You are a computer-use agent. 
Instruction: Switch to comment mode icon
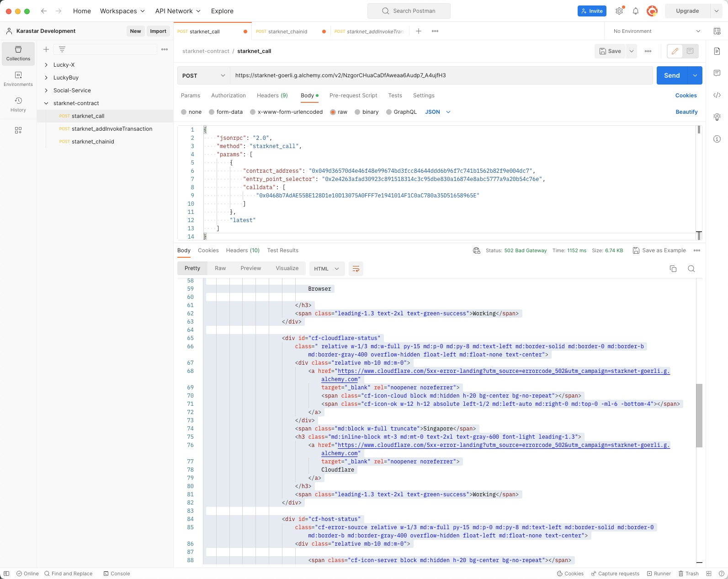click(690, 51)
